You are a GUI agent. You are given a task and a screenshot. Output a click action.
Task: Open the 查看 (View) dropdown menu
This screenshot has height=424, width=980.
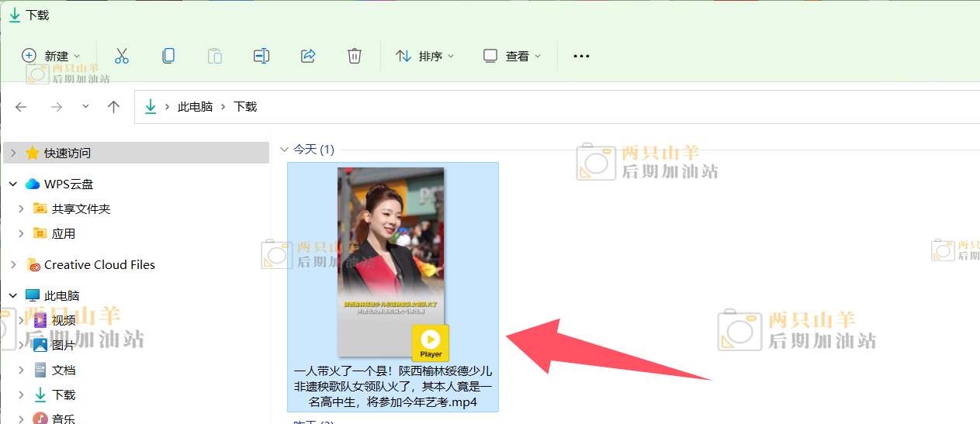point(512,56)
